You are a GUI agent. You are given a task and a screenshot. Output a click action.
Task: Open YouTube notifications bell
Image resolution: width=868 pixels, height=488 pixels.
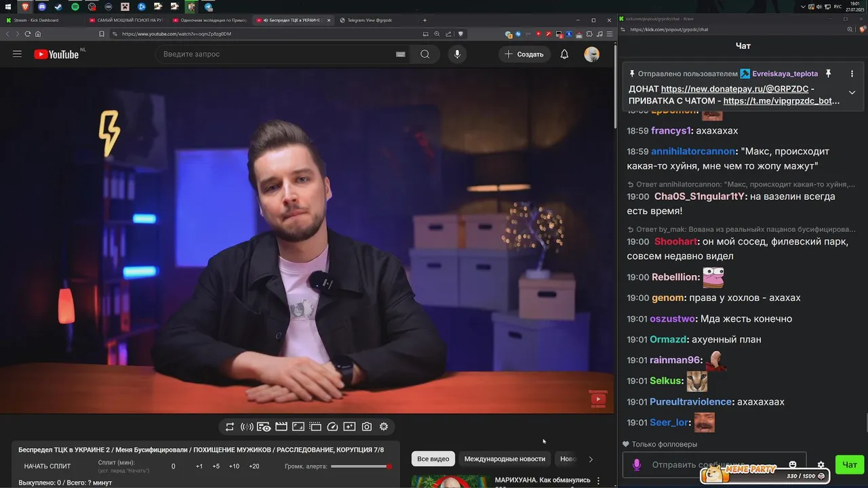pos(564,54)
